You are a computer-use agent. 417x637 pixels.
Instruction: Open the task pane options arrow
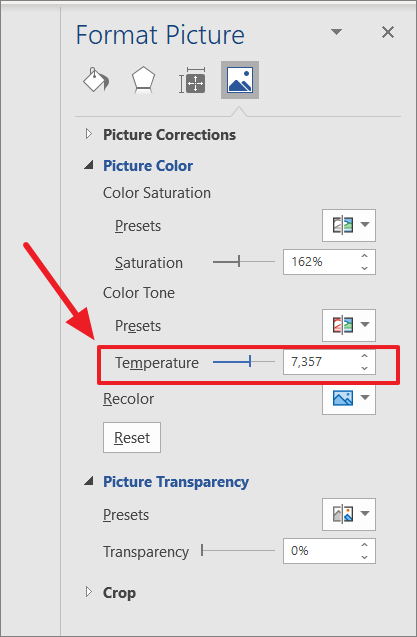coord(336,32)
